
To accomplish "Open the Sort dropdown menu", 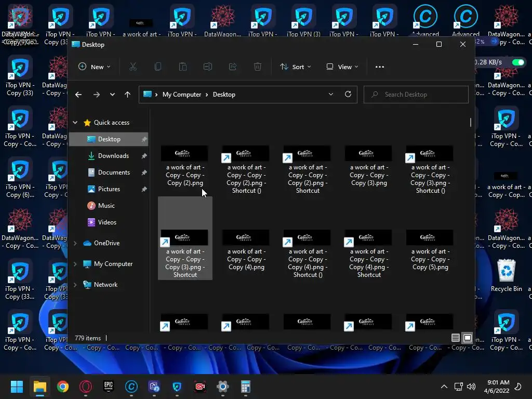I will click(x=295, y=67).
